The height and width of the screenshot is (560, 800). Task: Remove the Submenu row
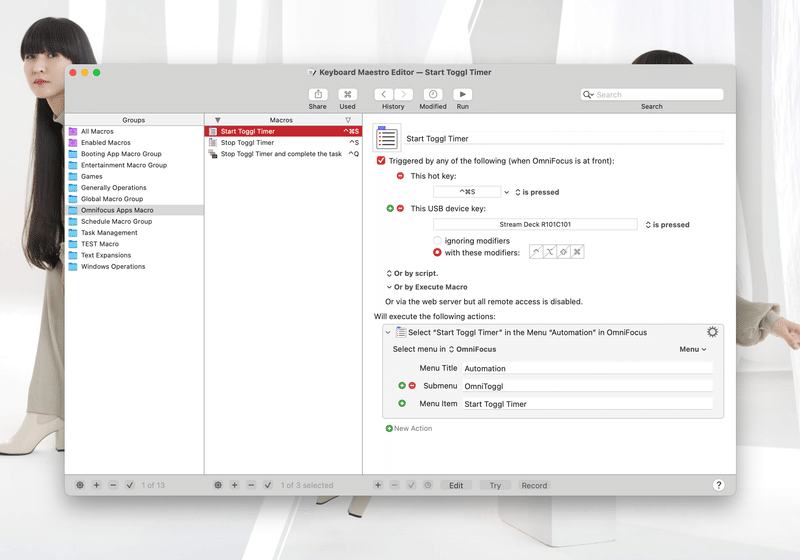tap(412, 386)
